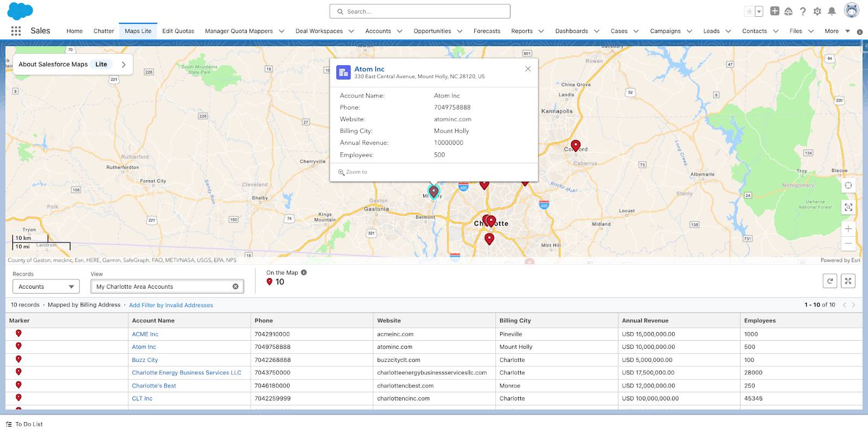
Task: Click the CLT Inc row marker pin
Action: coord(18,397)
